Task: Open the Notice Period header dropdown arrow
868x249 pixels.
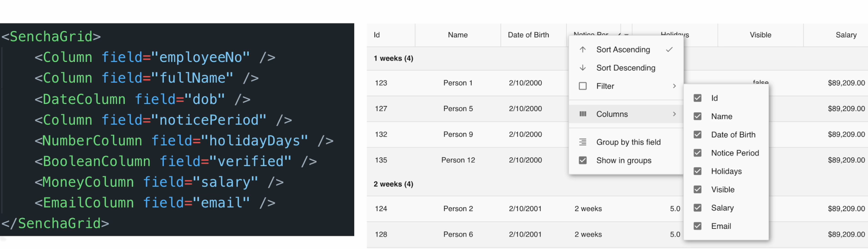Action: click(626, 35)
